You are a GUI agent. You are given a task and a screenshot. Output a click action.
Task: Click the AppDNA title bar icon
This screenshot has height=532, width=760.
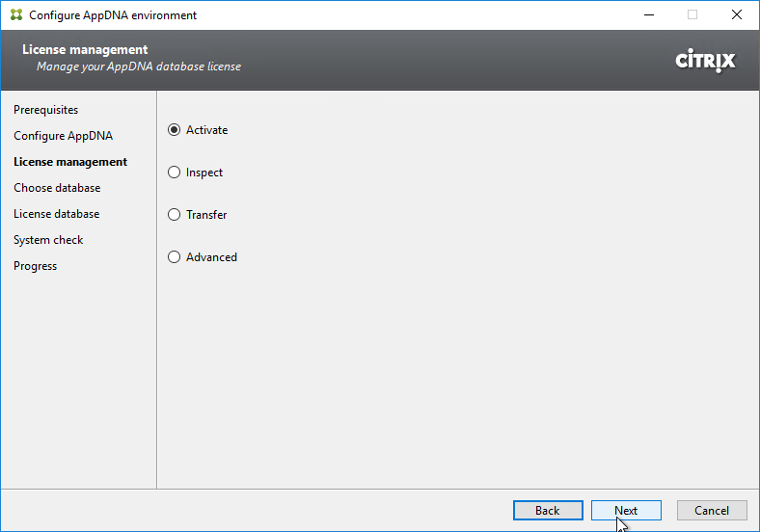tap(16, 14)
